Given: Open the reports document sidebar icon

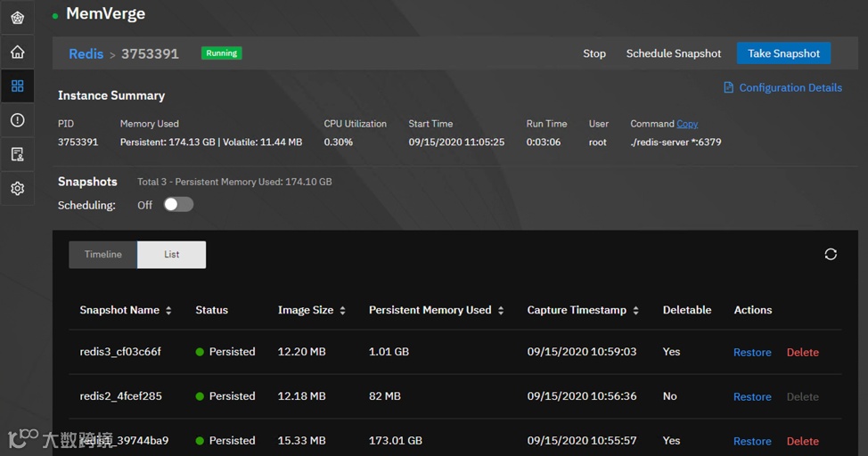Looking at the screenshot, I should click(18, 154).
